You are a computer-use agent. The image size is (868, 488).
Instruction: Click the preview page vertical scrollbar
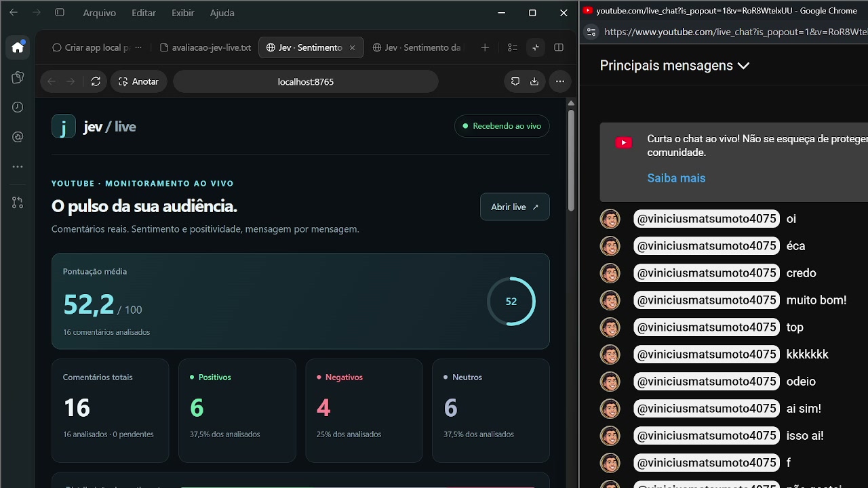click(571, 159)
